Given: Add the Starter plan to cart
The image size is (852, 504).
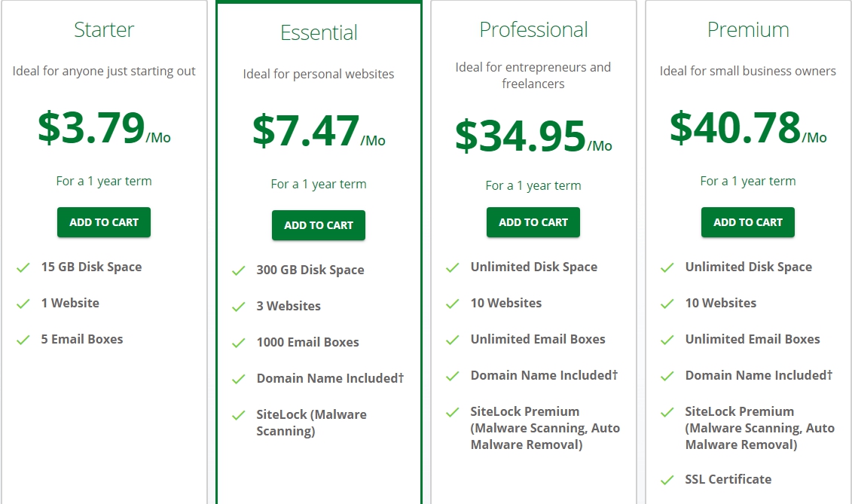Looking at the screenshot, I should [x=104, y=222].
